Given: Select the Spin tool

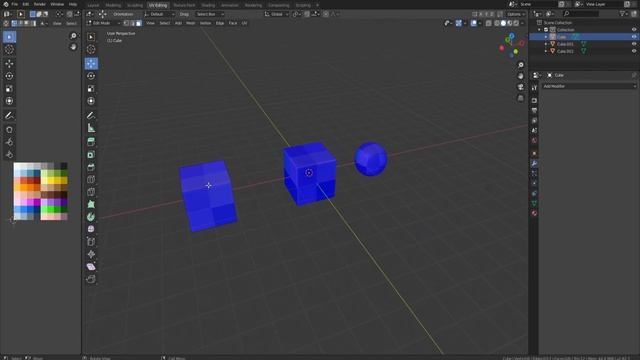Looking at the screenshot, I should 91,217.
